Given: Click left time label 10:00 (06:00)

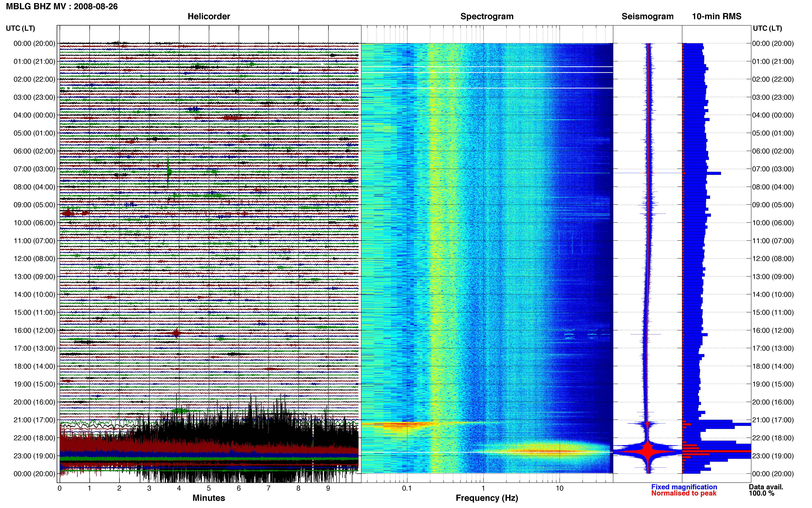Looking at the screenshot, I should (x=34, y=223).
